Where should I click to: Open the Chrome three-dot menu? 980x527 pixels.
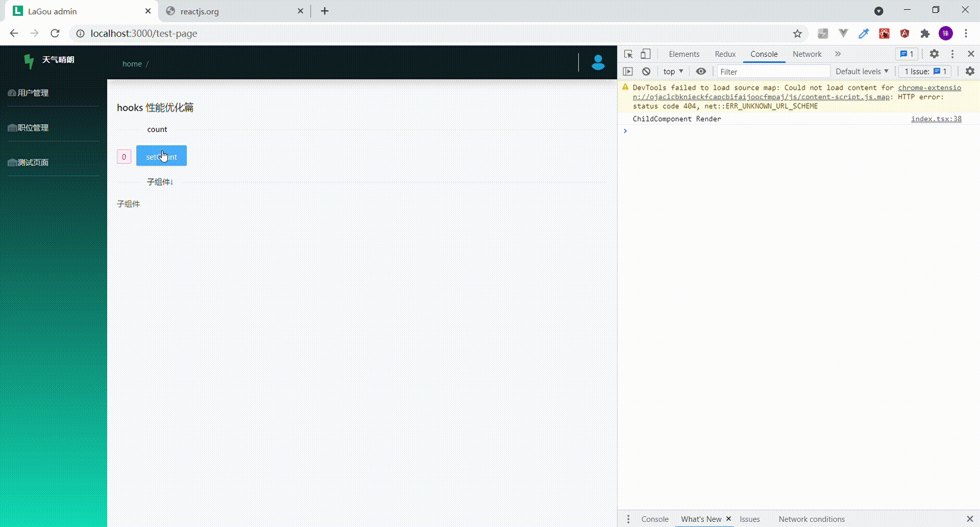(x=966, y=34)
